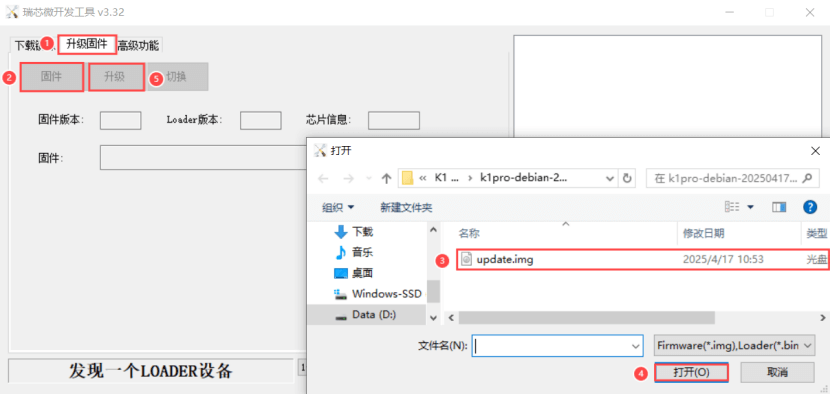Change the view layout icon
The height and width of the screenshot is (394, 830).
pyautogui.click(x=732, y=207)
